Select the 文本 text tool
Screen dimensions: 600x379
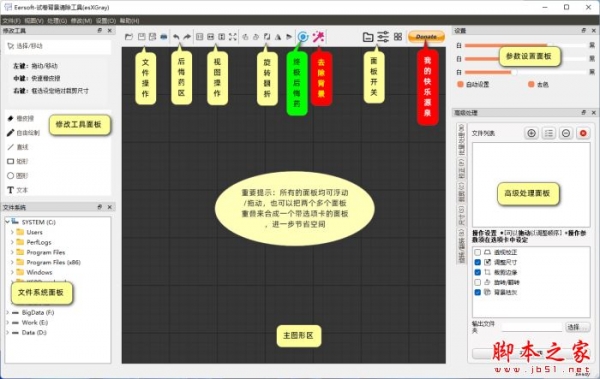pyautogui.click(x=18, y=190)
